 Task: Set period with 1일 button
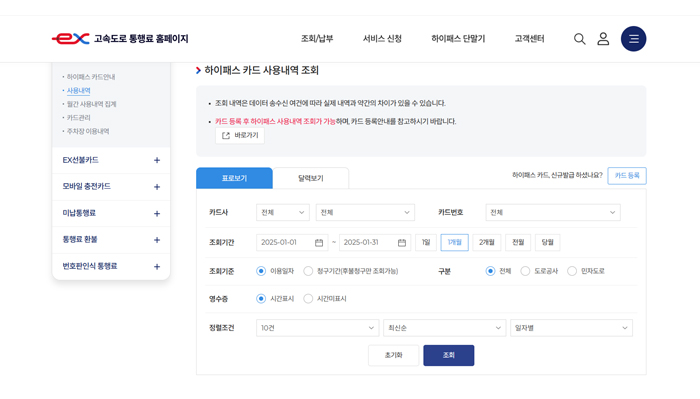tap(426, 242)
